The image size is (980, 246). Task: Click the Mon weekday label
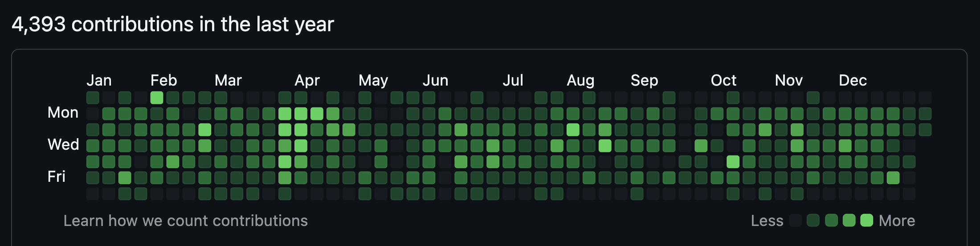(x=63, y=112)
